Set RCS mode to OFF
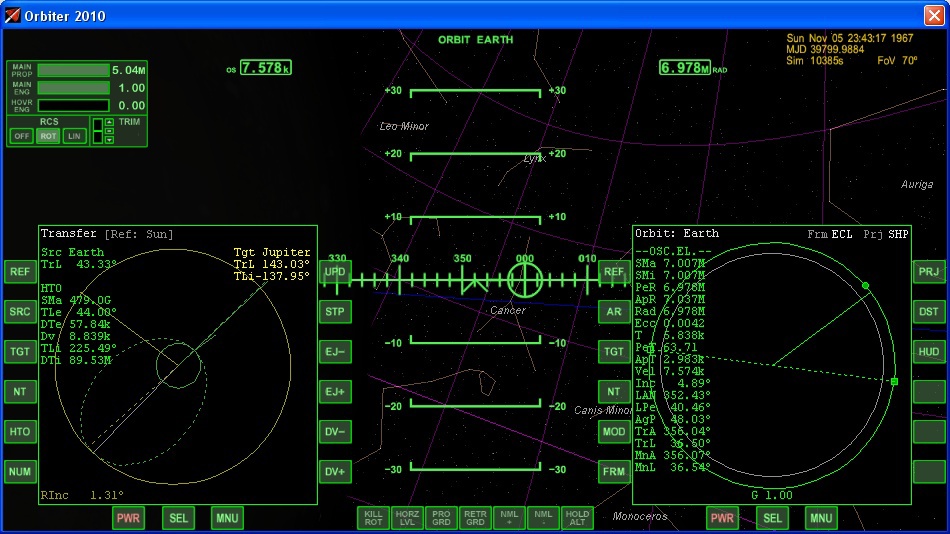This screenshot has width=950, height=534. pos(22,136)
